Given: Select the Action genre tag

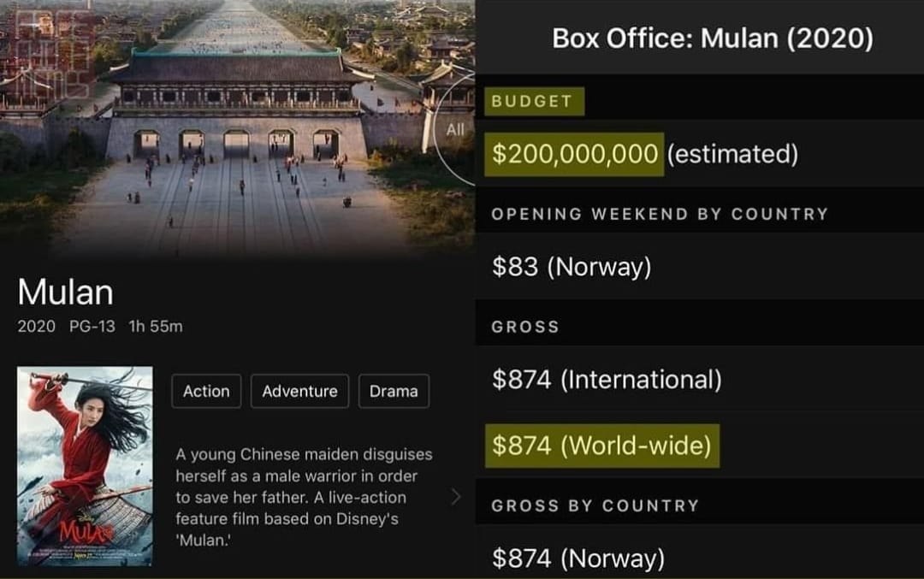Looking at the screenshot, I should coord(206,391).
